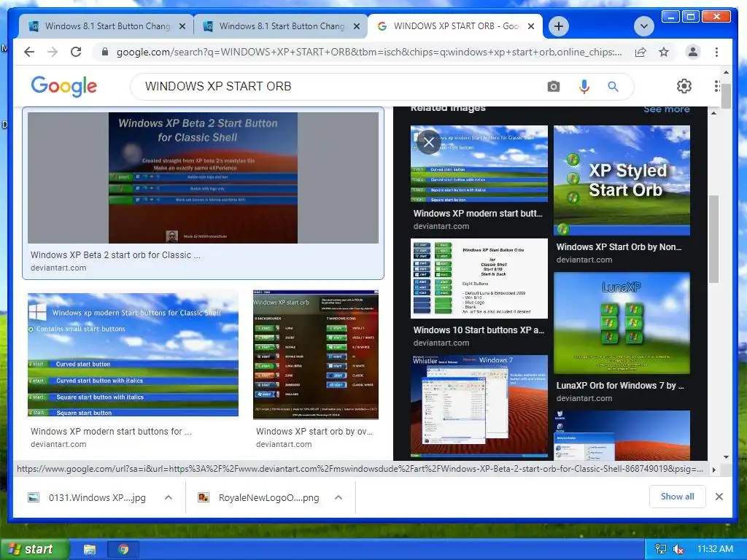Click See more related images link
The image size is (747, 560).
click(667, 109)
